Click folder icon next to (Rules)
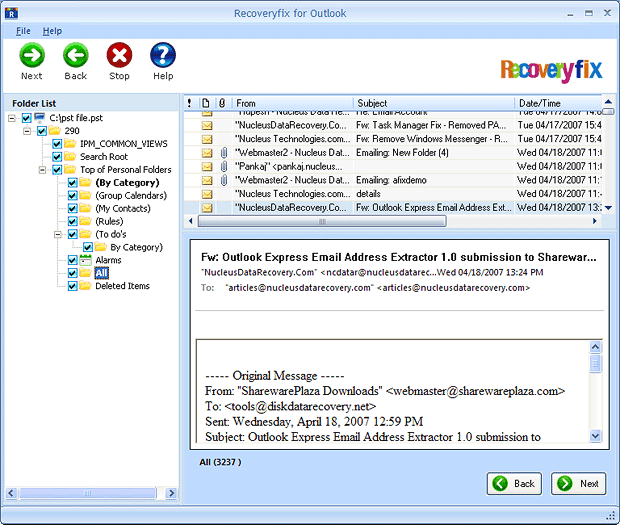Image resolution: width=620 pixels, height=525 pixels. (85, 221)
